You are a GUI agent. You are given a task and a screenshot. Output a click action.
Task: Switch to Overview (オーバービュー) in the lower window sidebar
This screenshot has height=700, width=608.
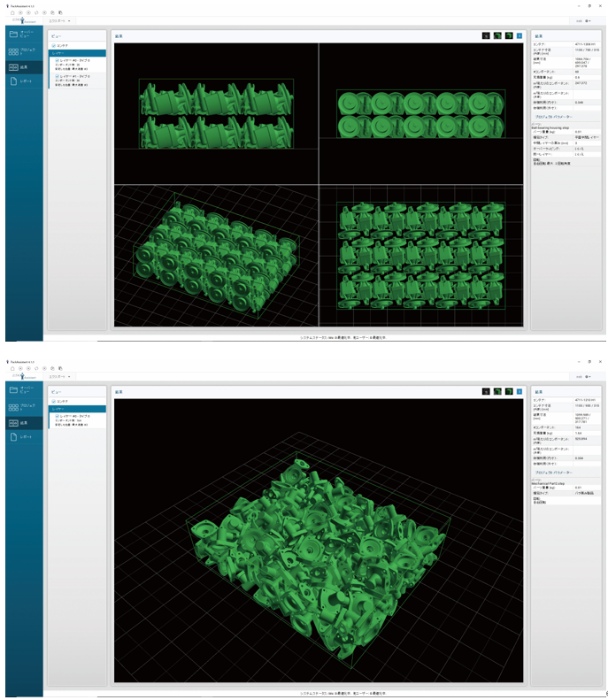tap(14, 389)
